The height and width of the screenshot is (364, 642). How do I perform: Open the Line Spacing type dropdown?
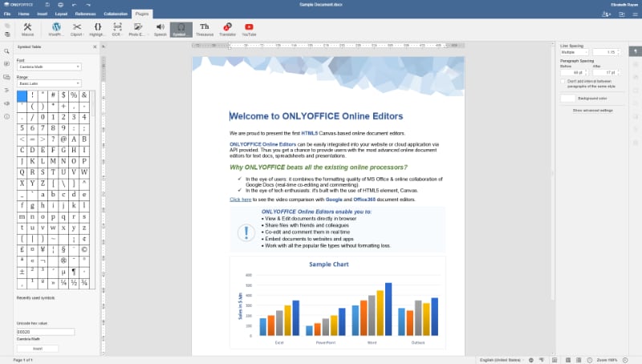[x=575, y=52]
